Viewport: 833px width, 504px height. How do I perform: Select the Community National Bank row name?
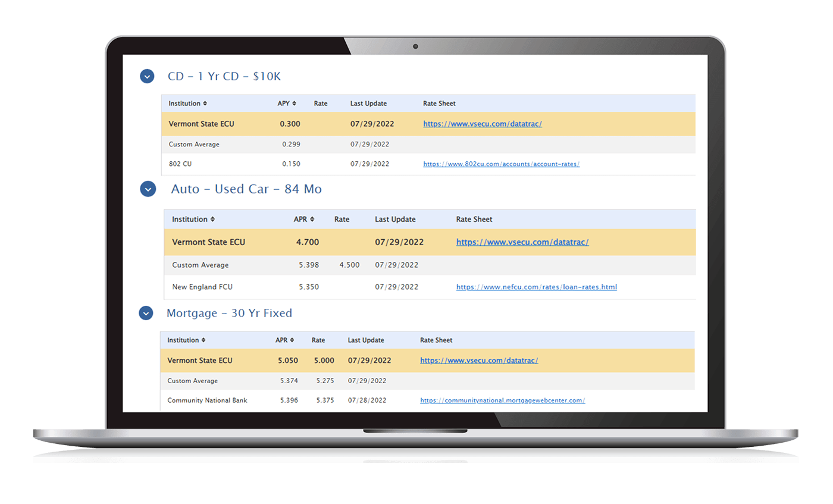click(207, 400)
